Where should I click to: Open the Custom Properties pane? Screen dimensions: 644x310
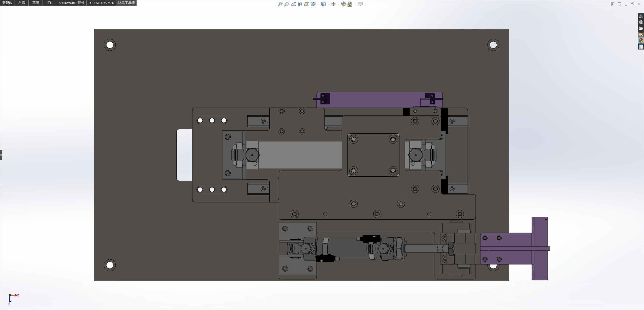(641, 47)
